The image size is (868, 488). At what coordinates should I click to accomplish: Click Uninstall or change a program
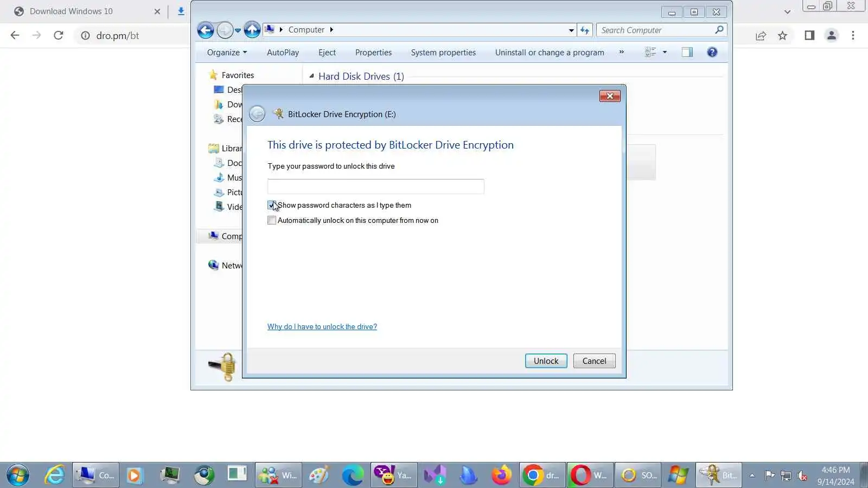(x=550, y=52)
